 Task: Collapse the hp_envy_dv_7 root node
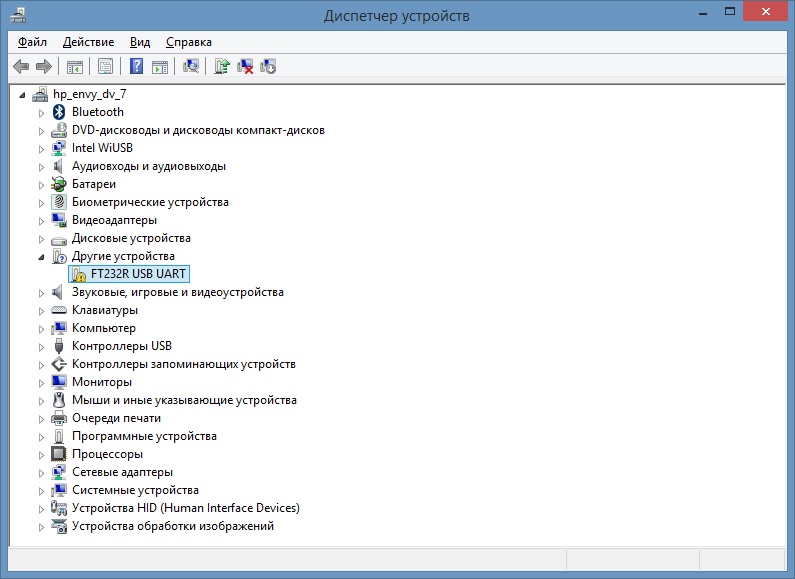coord(22,95)
